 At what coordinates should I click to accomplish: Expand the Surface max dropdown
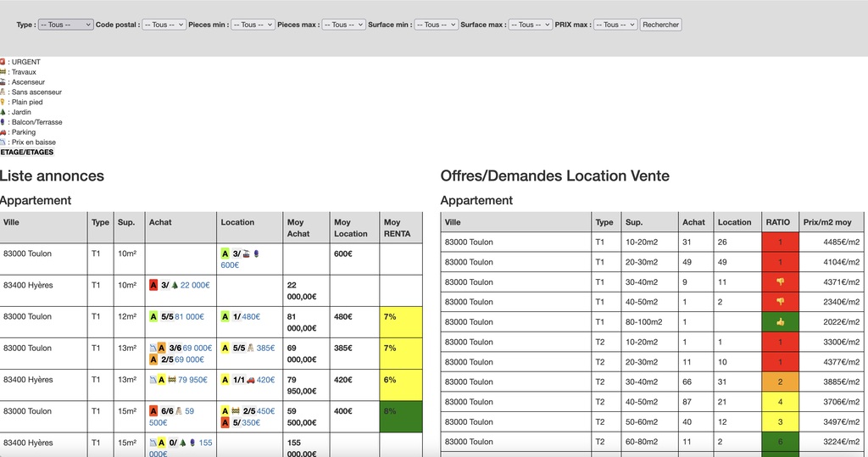click(x=530, y=25)
